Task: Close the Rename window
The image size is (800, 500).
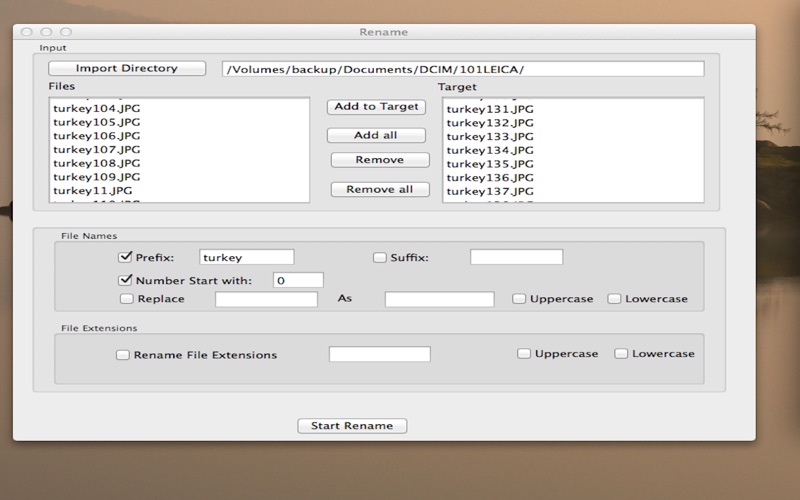Action: tap(27, 32)
